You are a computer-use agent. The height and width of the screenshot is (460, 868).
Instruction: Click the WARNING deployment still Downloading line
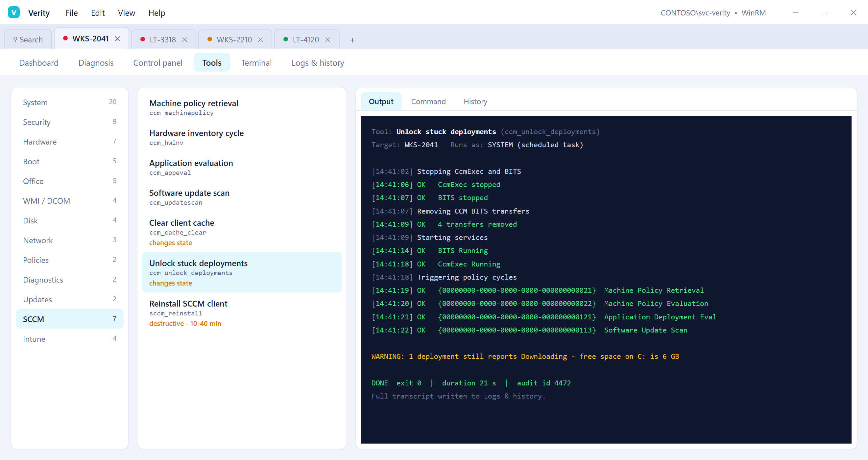(x=525, y=356)
